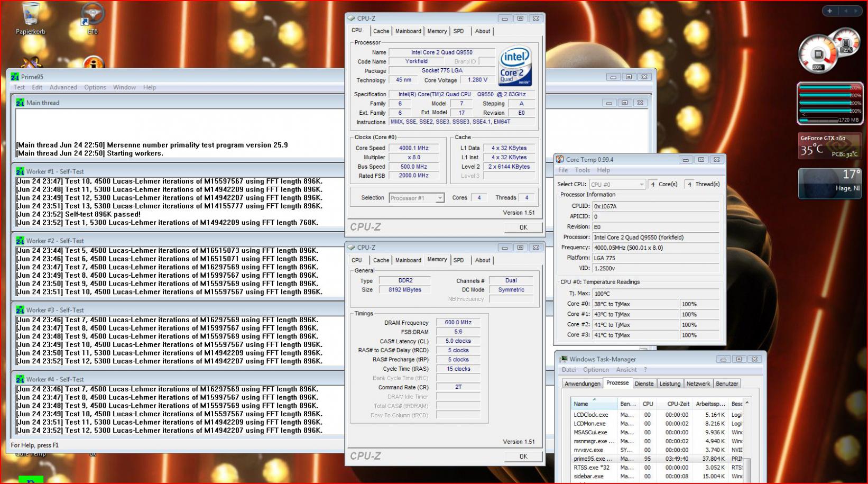Switch to Mainboard tab in CPU-Z processor window
The height and width of the screenshot is (484, 868).
coord(408,31)
